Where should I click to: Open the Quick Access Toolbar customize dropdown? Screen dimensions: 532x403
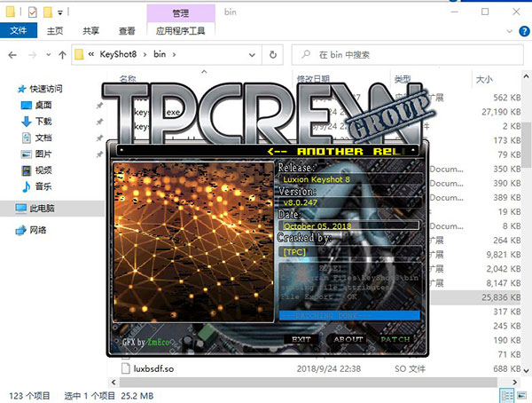pos(60,13)
